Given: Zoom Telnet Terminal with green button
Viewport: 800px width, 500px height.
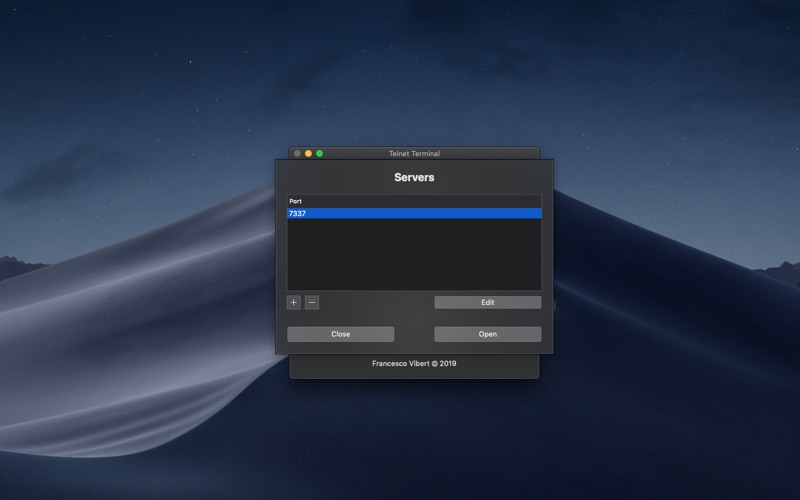Looking at the screenshot, I should tap(319, 153).
